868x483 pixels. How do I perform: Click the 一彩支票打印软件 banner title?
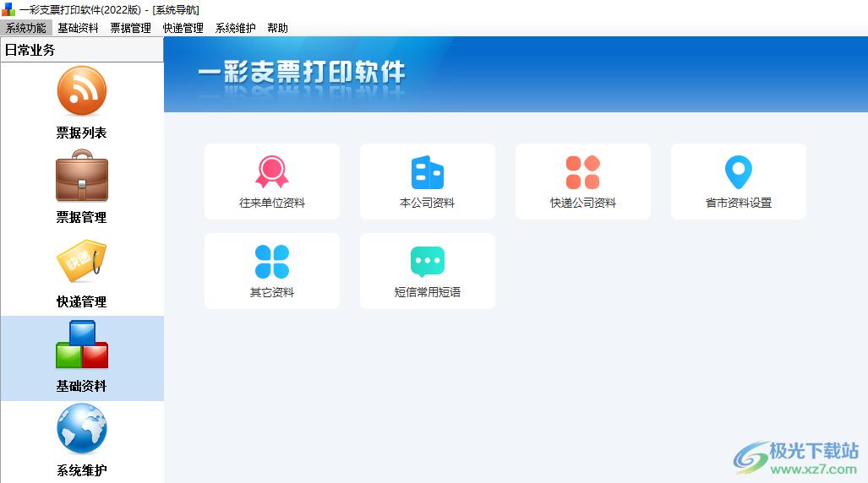point(301,73)
